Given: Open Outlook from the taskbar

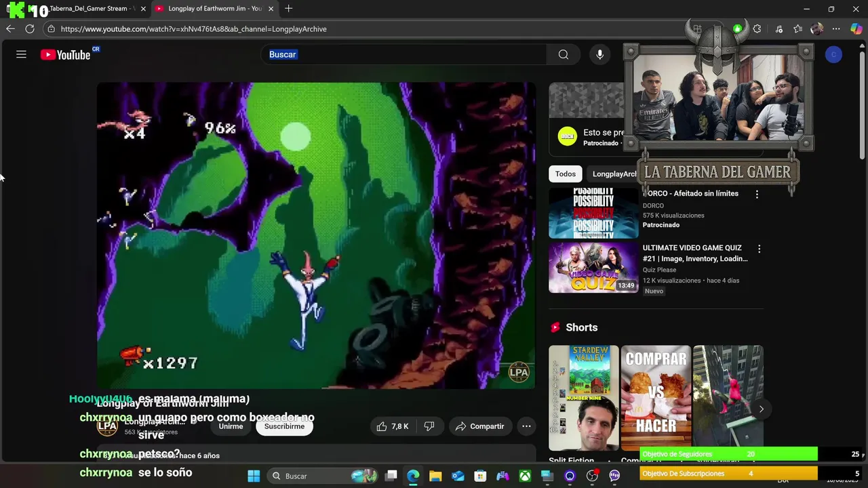Looking at the screenshot, I should tap(458, 476).
